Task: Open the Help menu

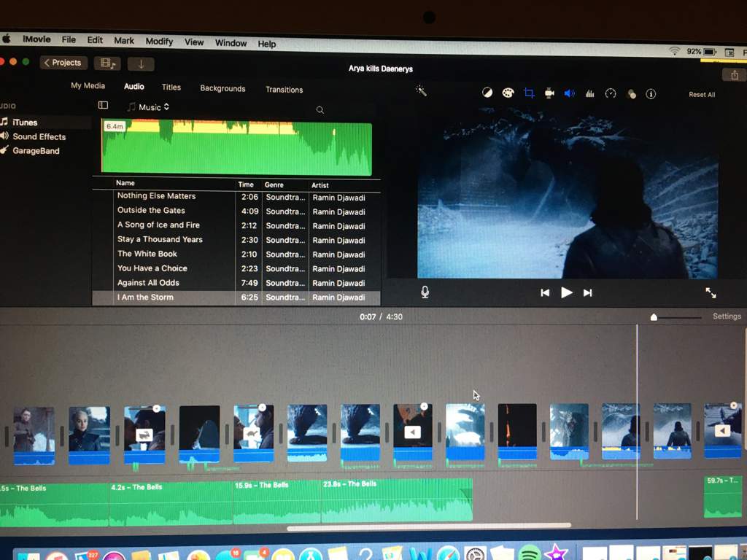Action: [x=267, y=44]
